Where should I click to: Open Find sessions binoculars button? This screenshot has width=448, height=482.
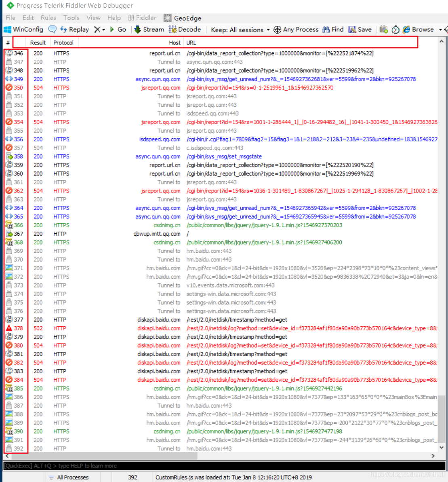coord(333,30)
